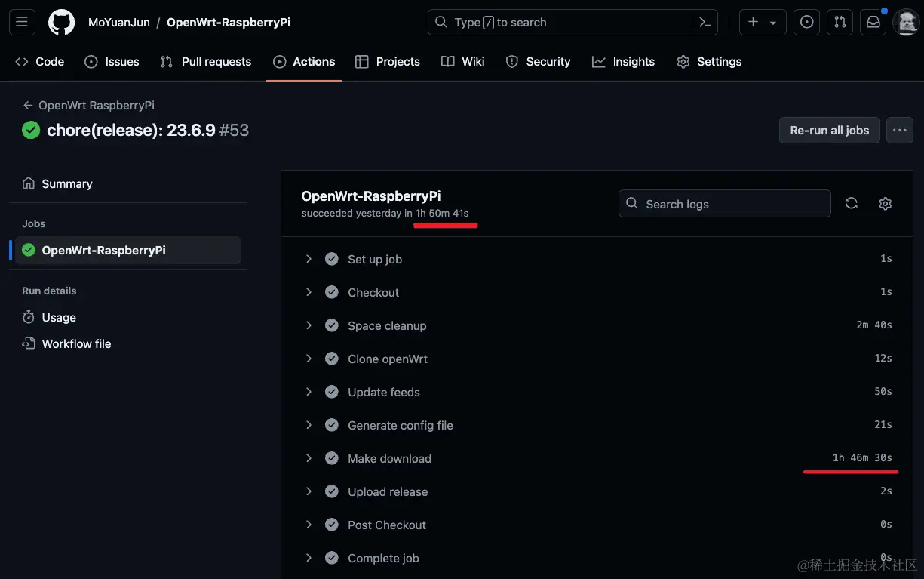Open the command palette icon
924x579 pixels.
705,23
